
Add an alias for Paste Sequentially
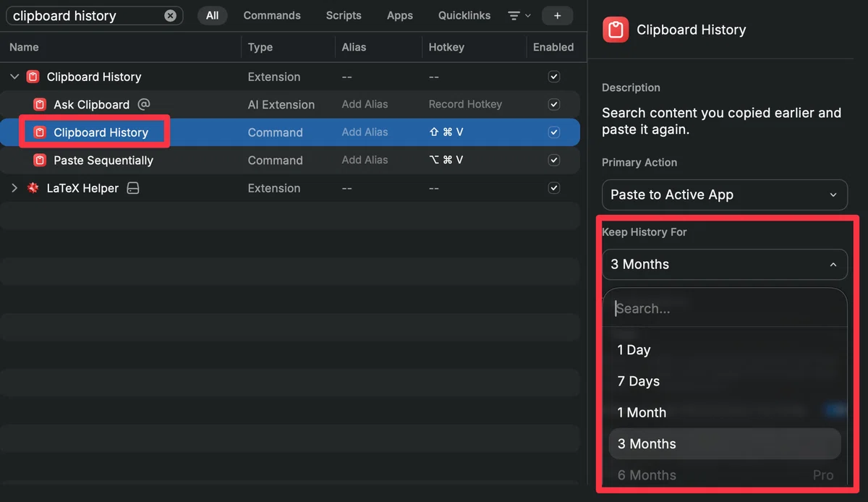pos(365,160)
